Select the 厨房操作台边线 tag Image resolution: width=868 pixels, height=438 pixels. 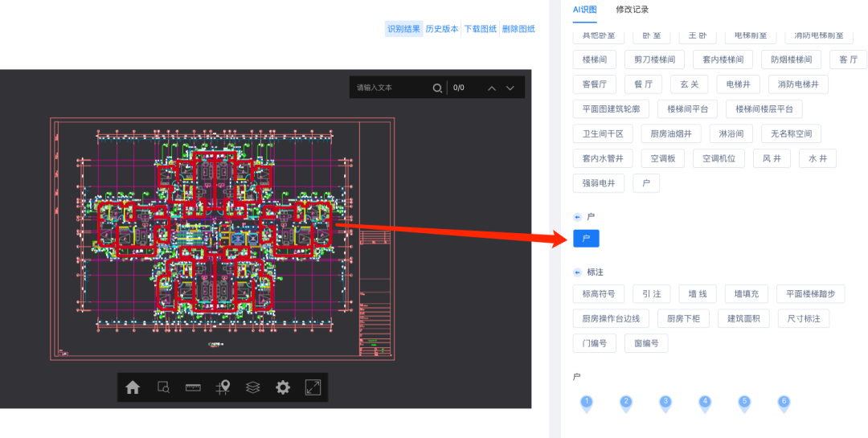[x=611, y=318]
